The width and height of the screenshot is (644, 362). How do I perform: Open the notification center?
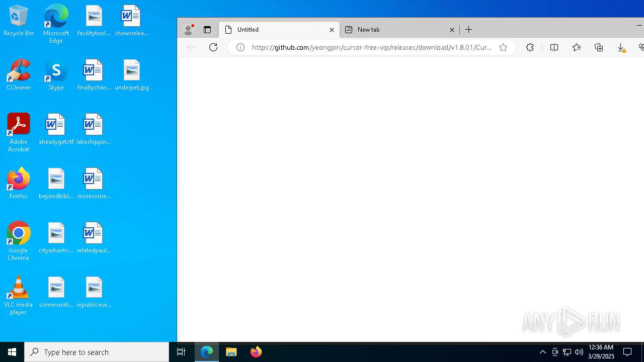(x=628, y=352)
